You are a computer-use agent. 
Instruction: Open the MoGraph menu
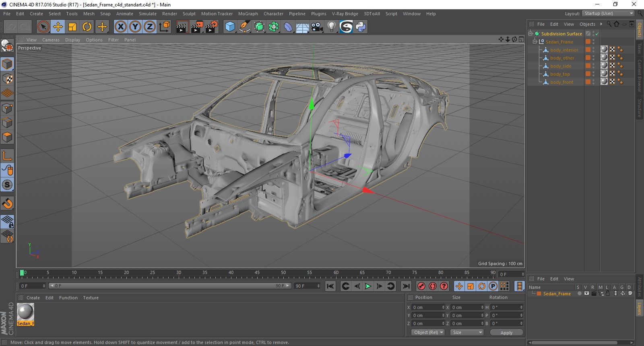248,14
